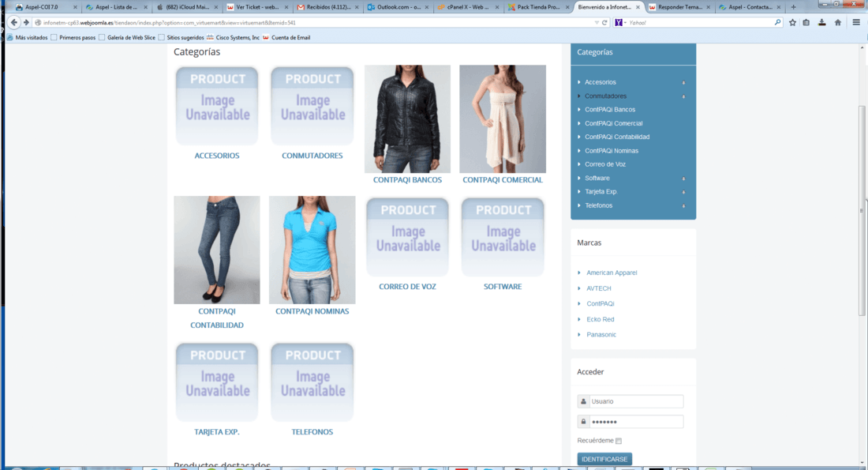Screen dimensions: 868x470
Task: Bookmark this page with the star icon
Action: click(x=793, y=23)
